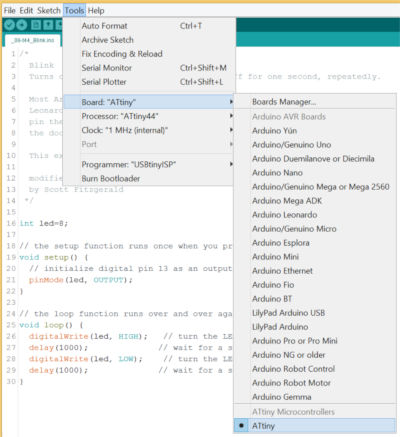Open the Serial Monitor
400x437 pixels.
tap(149, 68)
